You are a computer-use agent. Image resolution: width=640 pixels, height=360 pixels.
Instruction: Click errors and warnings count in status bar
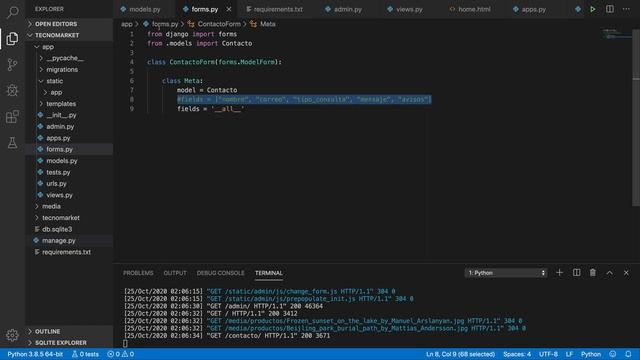(x=120, y=354)
